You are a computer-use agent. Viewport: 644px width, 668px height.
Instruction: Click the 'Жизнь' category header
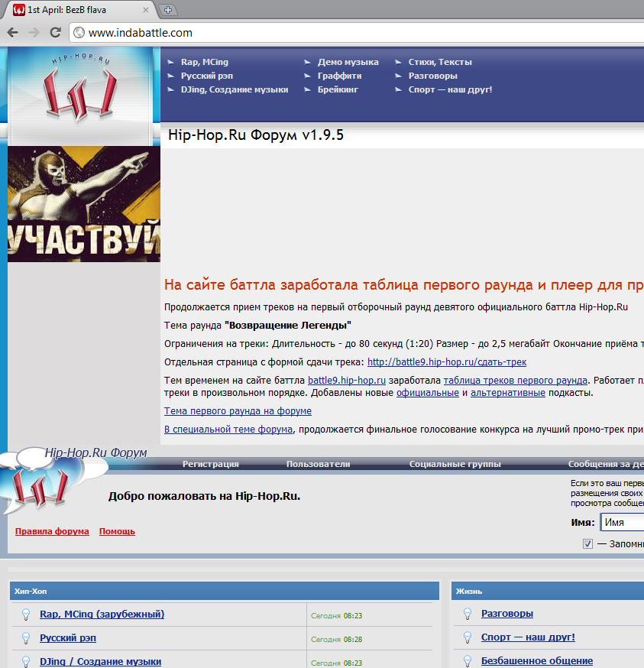548,591
